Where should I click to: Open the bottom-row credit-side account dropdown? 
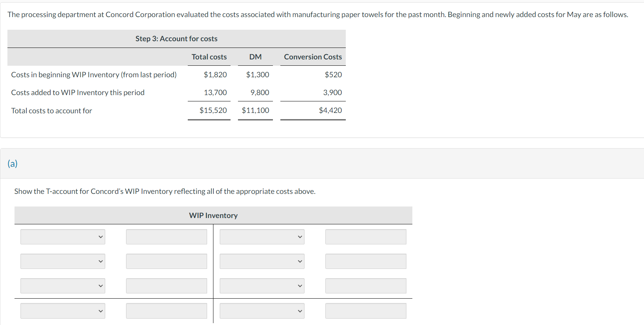[262, 311]
